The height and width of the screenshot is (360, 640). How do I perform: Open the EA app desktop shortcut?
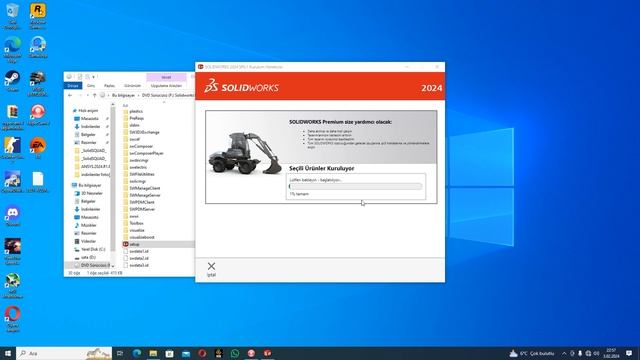[38, 148]
